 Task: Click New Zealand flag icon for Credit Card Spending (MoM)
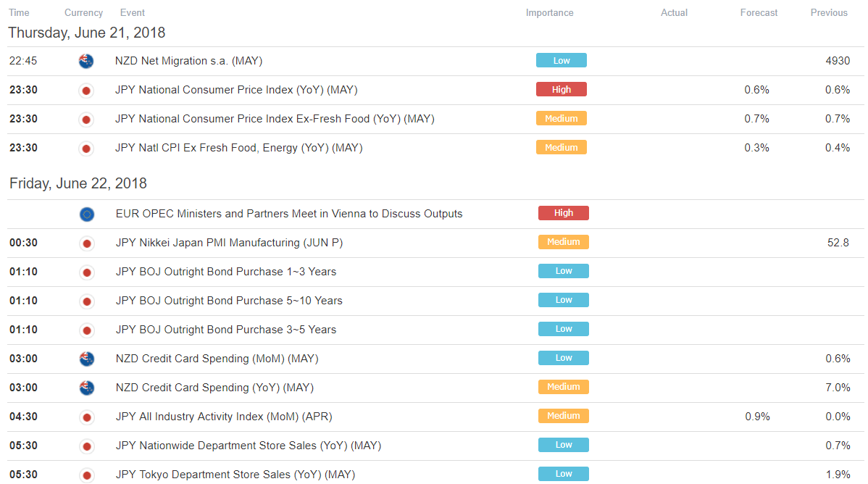pyautogui.click(x=87, y=359)
